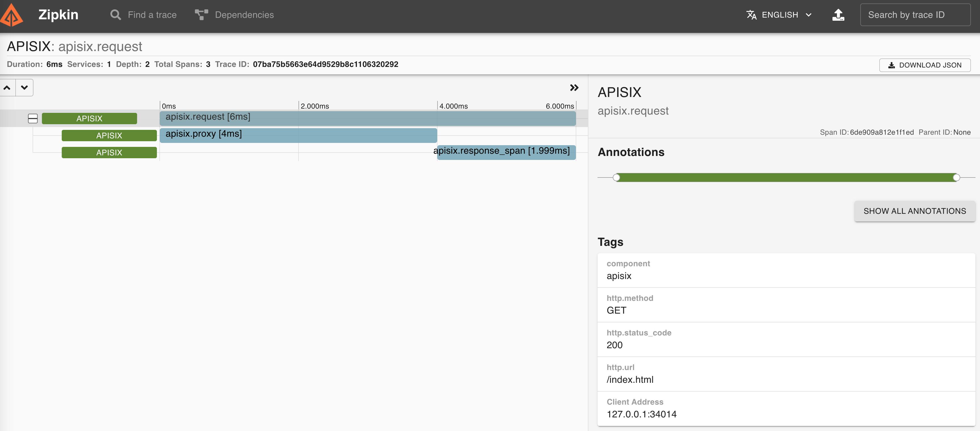The image size is (980, 431).
Task: Click the Trace ID value 07ba75b5663e64d9529b8c1106320292
Action: (x=325, y=64)
